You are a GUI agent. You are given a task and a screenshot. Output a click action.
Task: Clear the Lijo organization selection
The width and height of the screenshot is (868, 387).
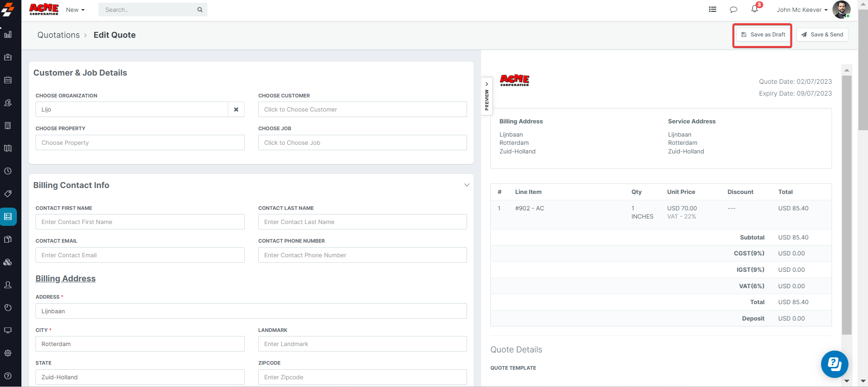(236, 109)
